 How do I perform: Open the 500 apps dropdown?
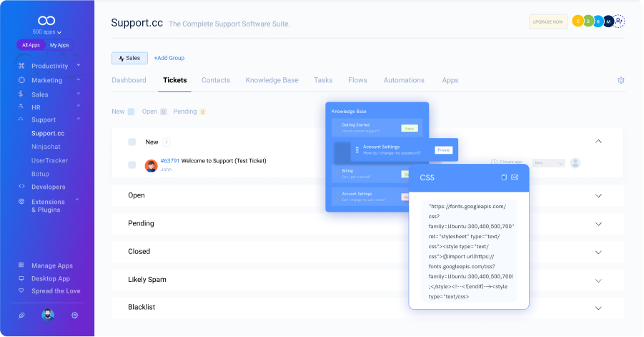[x=47, y=32]
